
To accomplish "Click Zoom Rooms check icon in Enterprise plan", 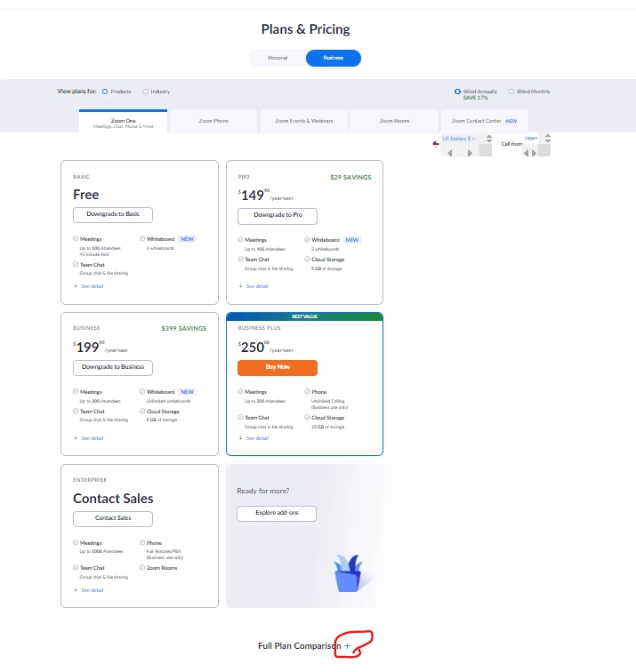I will click(x=142, y=567).
